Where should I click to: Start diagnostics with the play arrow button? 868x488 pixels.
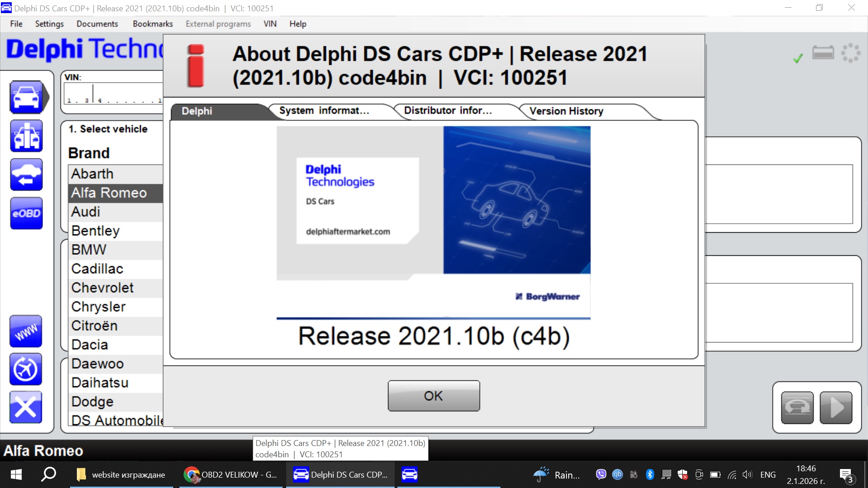point(834,407)
